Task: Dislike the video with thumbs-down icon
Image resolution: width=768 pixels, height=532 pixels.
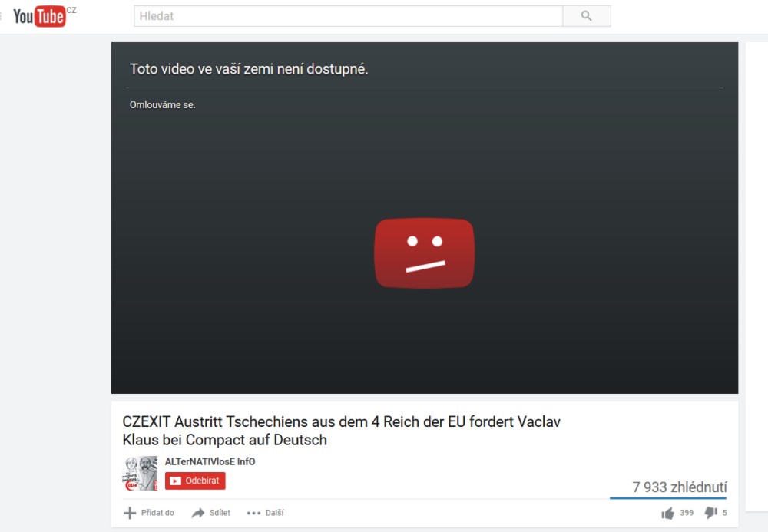Action: pyautogui.click(x=710, y=513)
